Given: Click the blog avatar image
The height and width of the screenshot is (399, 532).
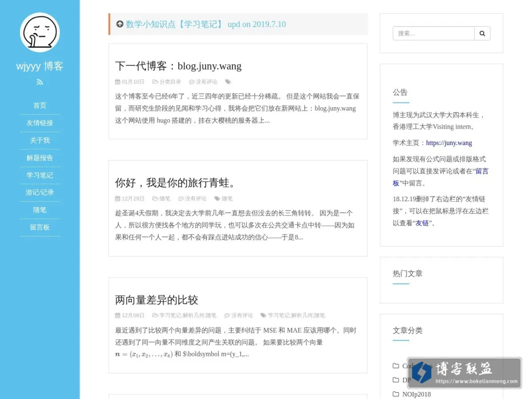Looking at the screenshot, I should pos(40,32).
